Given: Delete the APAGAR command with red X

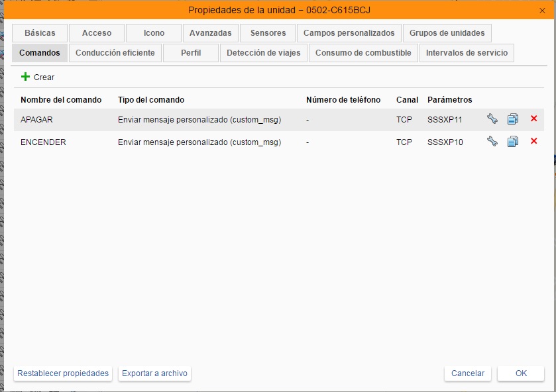Looking at the screenshot, I should [x=533, y=119].
